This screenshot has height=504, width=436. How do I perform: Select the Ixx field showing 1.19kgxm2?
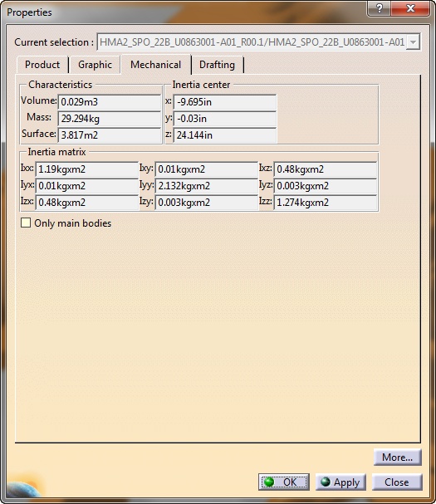(87, 169)
